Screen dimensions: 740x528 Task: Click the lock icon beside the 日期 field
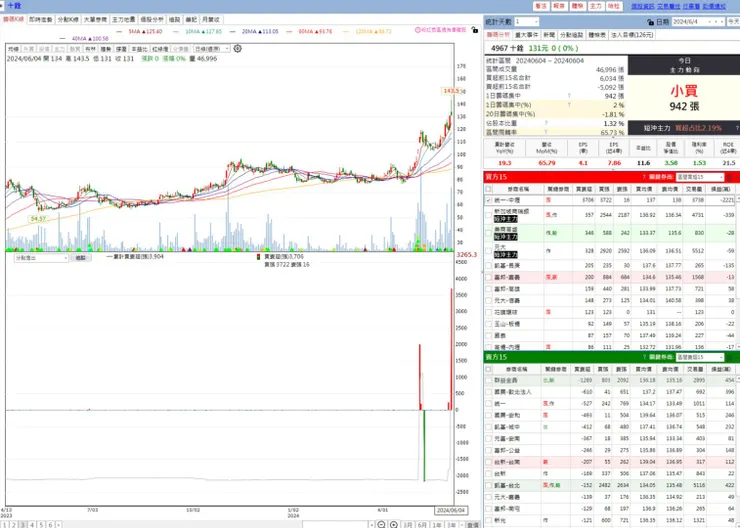[651, 22]
